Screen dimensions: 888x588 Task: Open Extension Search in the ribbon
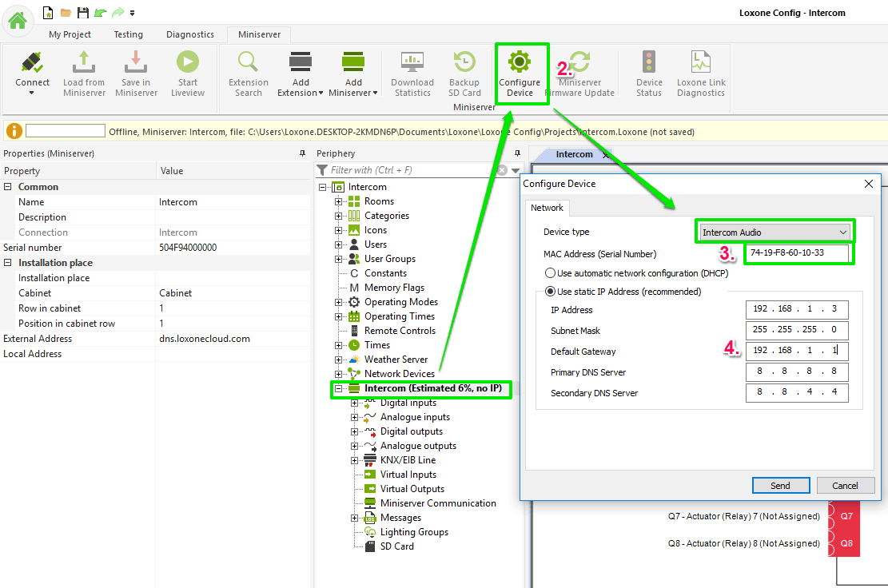[249, 62]
